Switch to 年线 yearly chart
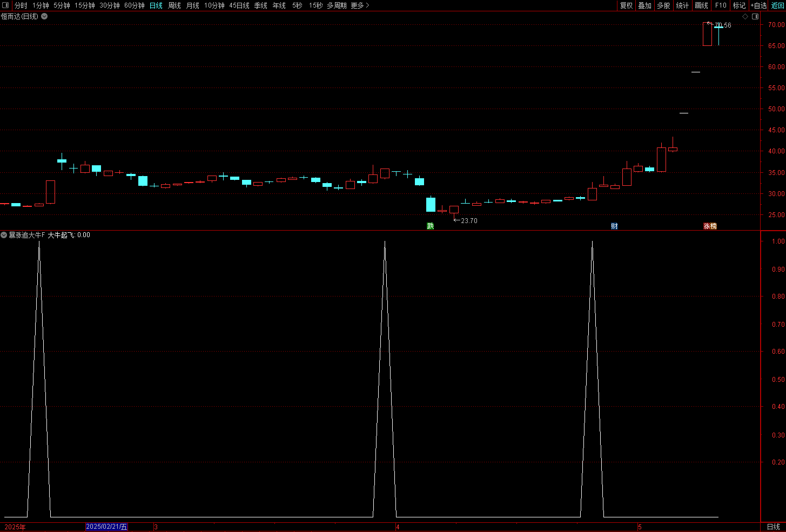This screenshot has width=786, height=532. (x=279, y=5)
